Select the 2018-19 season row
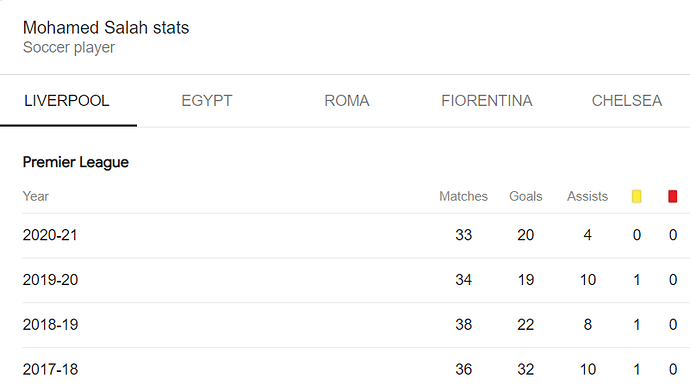Image resolution: width=690 pixels, height=391 pixels. click(x=350, y=325)
